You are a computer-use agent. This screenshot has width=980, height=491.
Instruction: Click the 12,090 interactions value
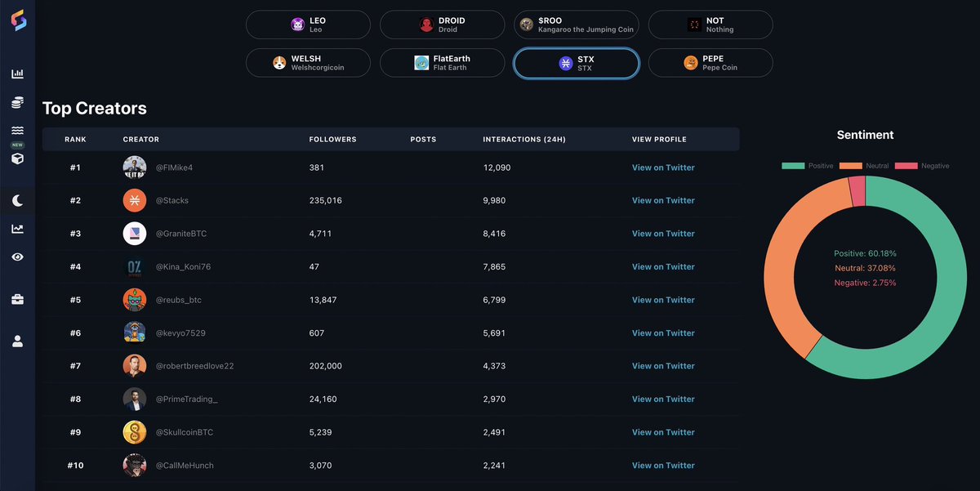coord(497,167)
